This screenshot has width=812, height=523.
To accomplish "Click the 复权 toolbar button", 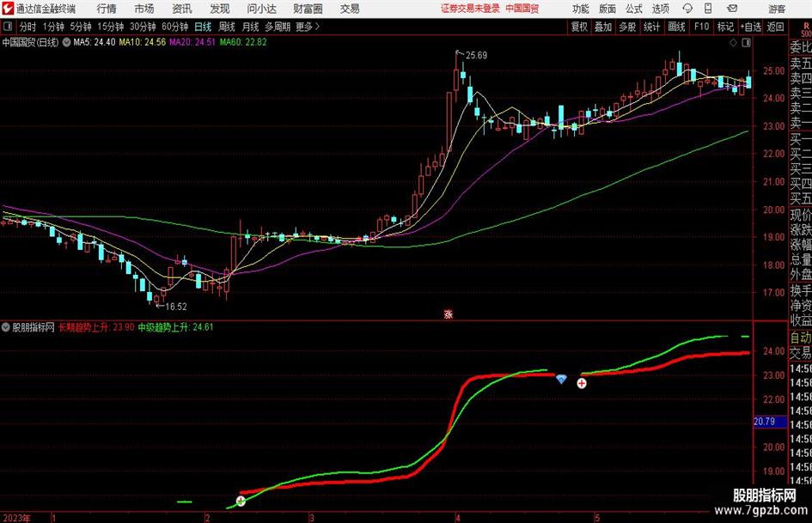I will coord(579,27).
